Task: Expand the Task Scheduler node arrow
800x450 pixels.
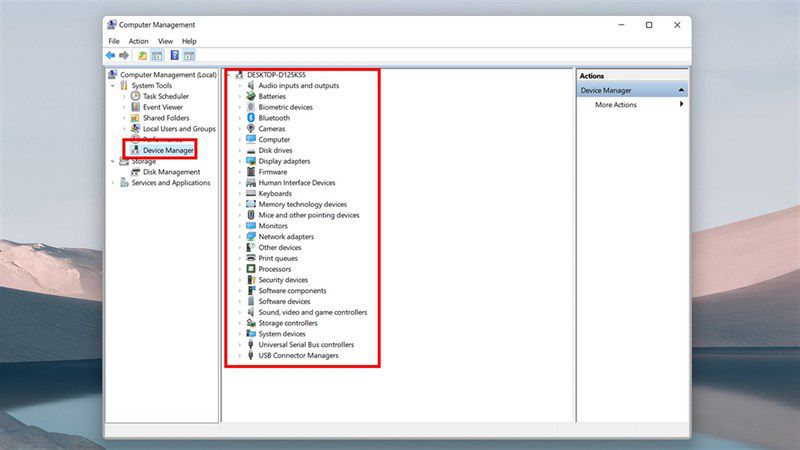Action: click(124, 96)
